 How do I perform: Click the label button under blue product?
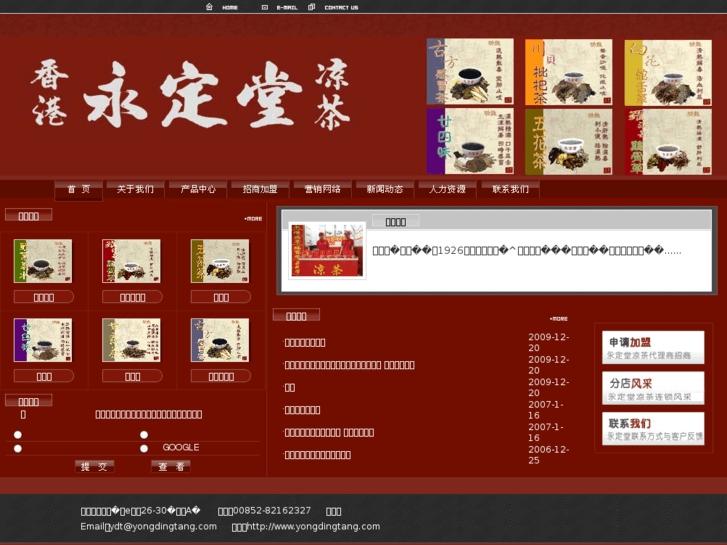tap(221, 376)
